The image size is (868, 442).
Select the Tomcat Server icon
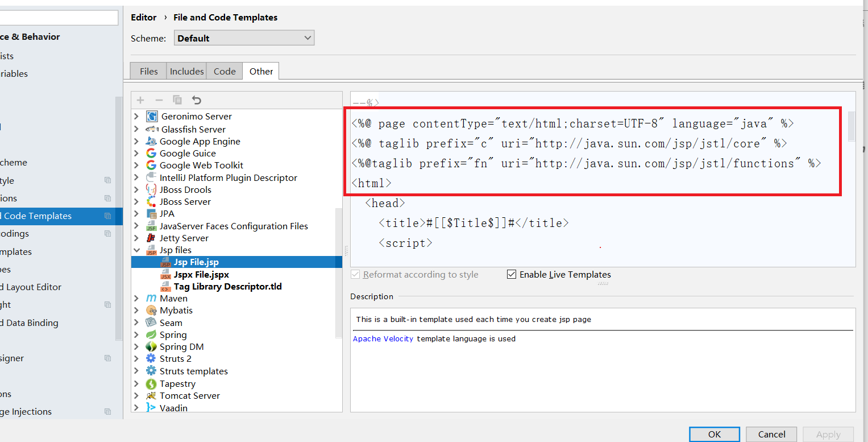point(151,396)
